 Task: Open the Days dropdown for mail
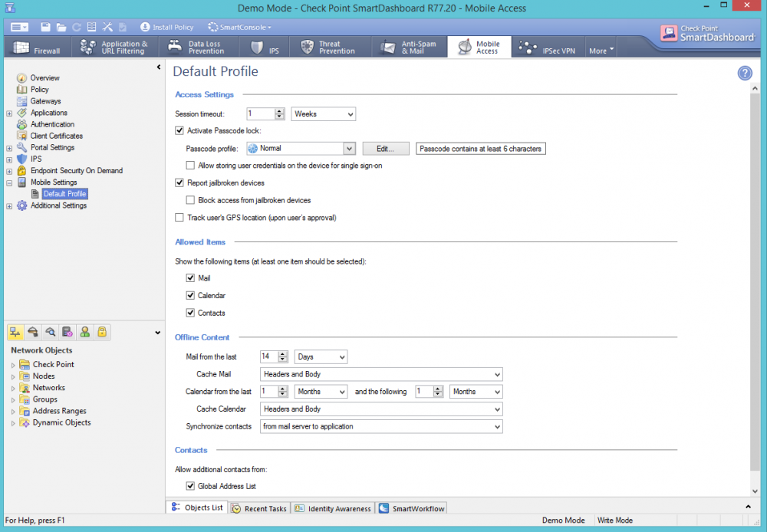pos(321,357)
